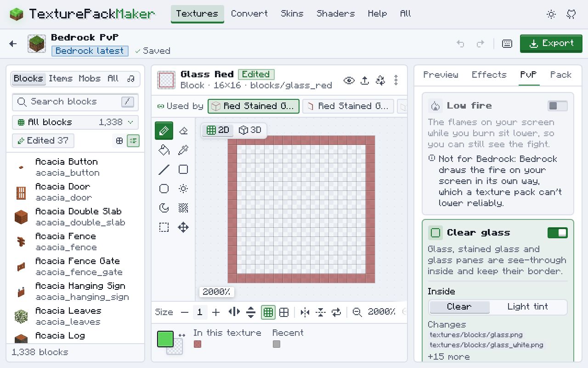The image size is (588, 368).
Task: Expand the +15 more changes
Action: (449, 357)
